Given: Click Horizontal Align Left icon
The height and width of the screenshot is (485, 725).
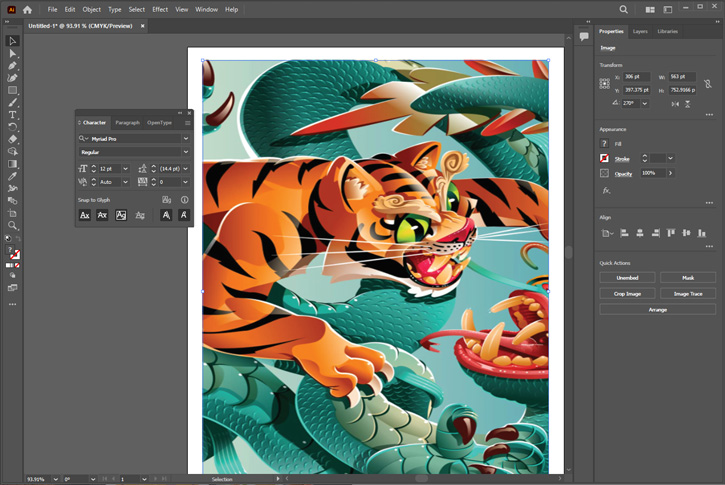Looking at the screenshot, I should click(x=624, y=233).
